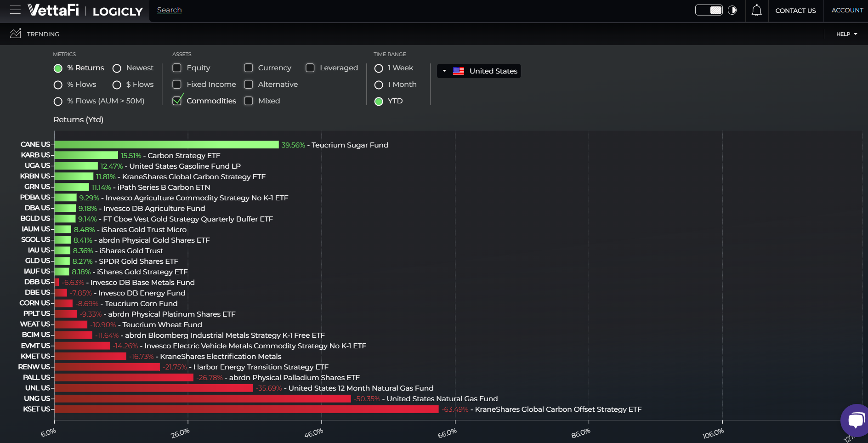Check the Currency asset box
This screenshot has width=868, height=443.
point(249,68)
